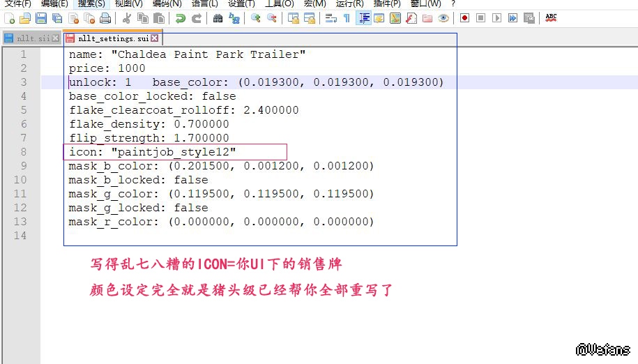Click the Zoom In magnifier icon

coord(256,18)
